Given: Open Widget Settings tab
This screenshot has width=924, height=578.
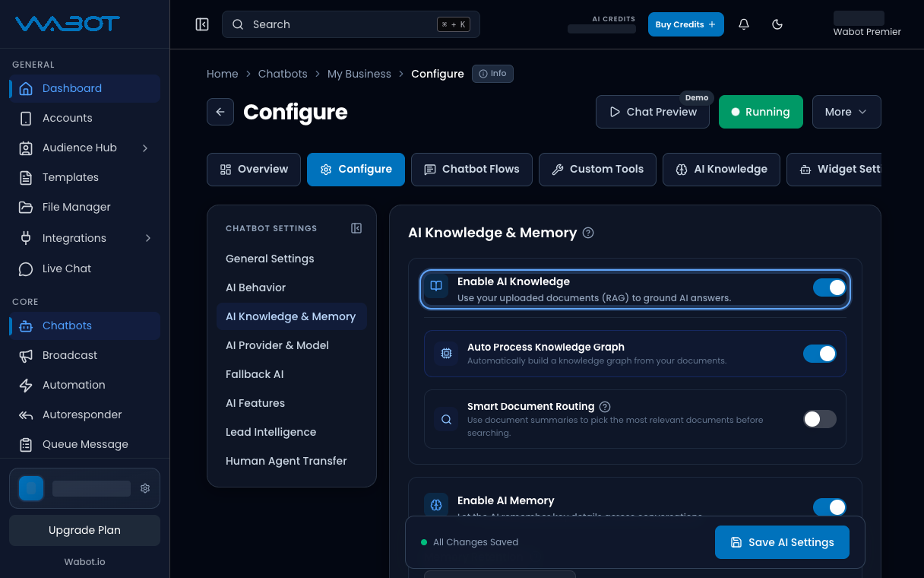Looking at the screenshot, I should (x=834, y=169).
